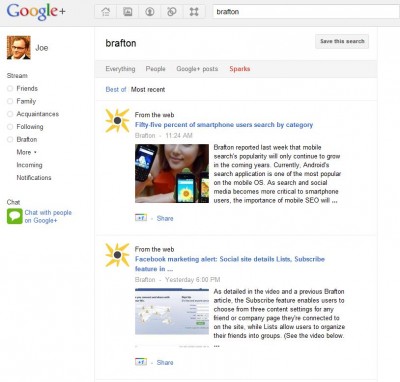Viewport: 400px width, 382px height.
Task: Choose the Best of filter
Action: (116, 89)
